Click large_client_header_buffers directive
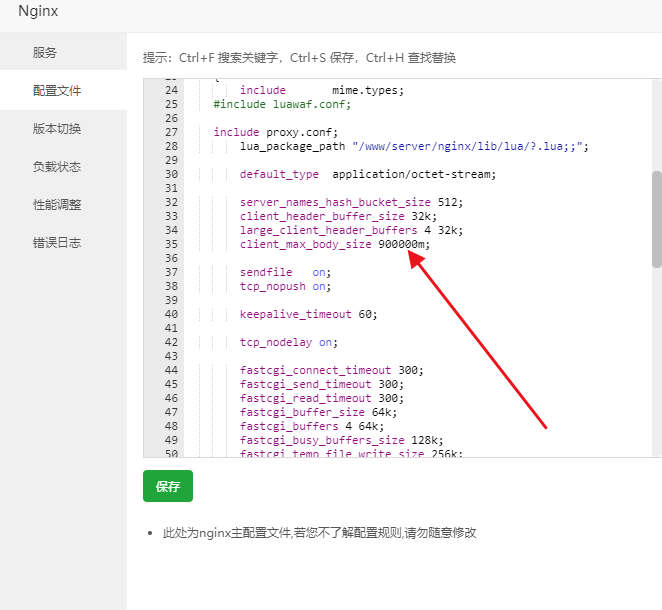662x610 pixels. pyautogui.click(x=328, y=230)
